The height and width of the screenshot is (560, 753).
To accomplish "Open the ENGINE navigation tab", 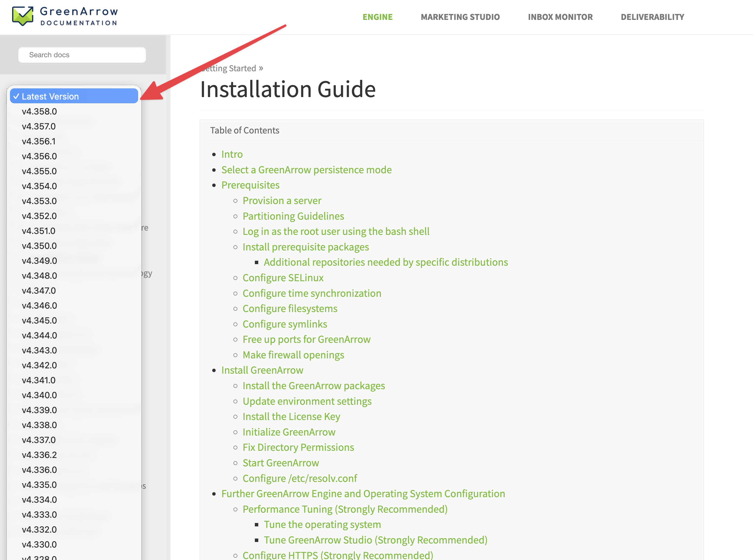I will [377, 17].
